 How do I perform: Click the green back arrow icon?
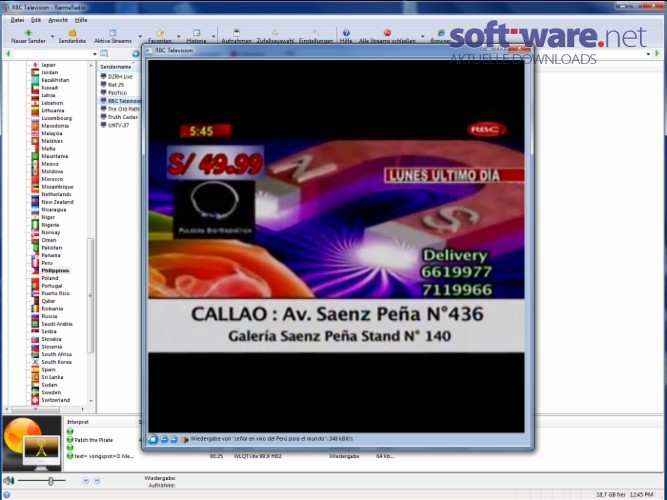point(7,54)
